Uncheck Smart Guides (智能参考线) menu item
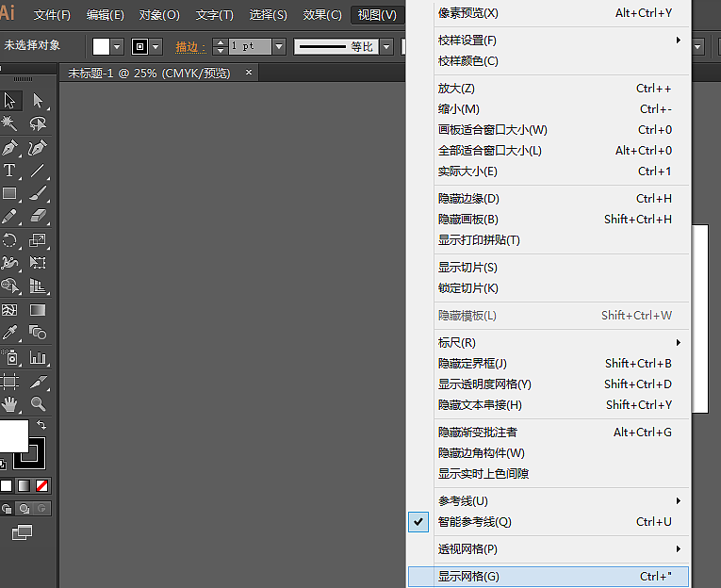This screenshot has height=588, width=721. point(549,522)
